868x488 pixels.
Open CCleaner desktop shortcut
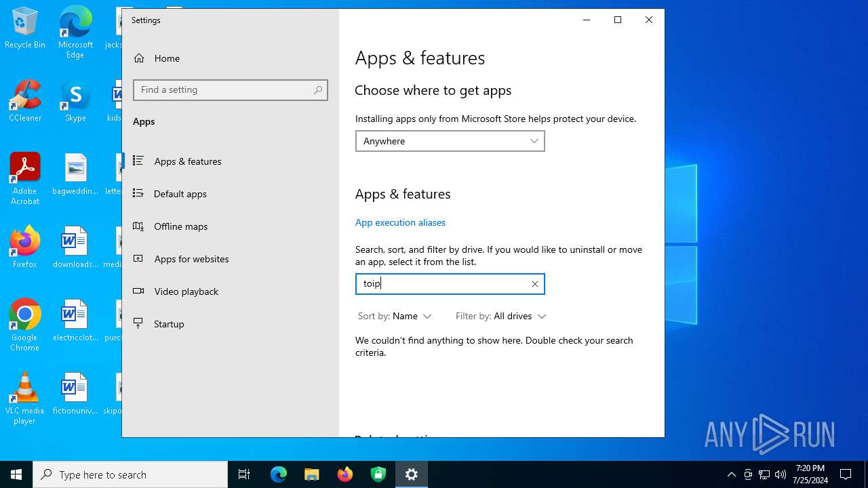point(25,102)
